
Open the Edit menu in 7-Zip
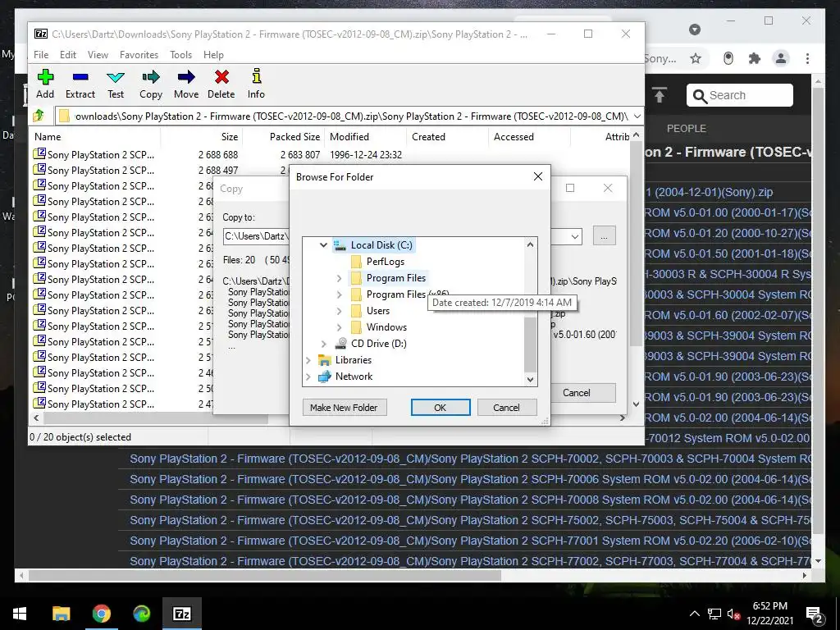point(68,55)
